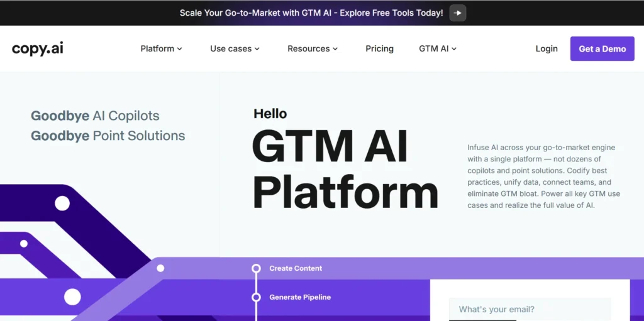Click the Generate Pipeline circle marker
The height and width of the screenshot is (321, 644).
pyautogui.click(x=257, y=297)
